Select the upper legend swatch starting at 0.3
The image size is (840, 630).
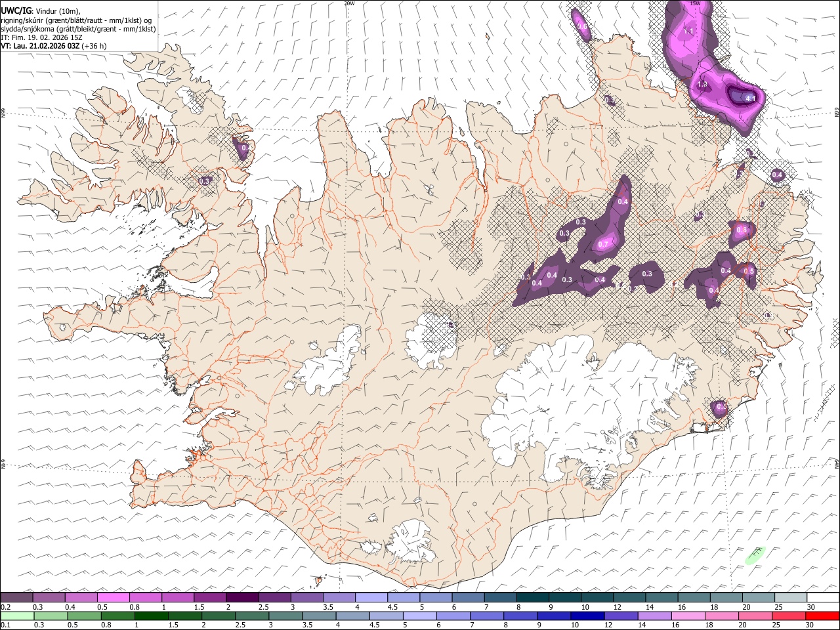[x=49, y=598]
